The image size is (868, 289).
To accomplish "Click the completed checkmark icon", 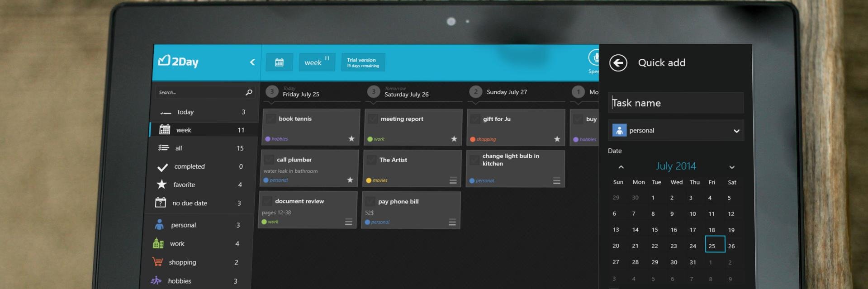I will [x=162, y=167].
